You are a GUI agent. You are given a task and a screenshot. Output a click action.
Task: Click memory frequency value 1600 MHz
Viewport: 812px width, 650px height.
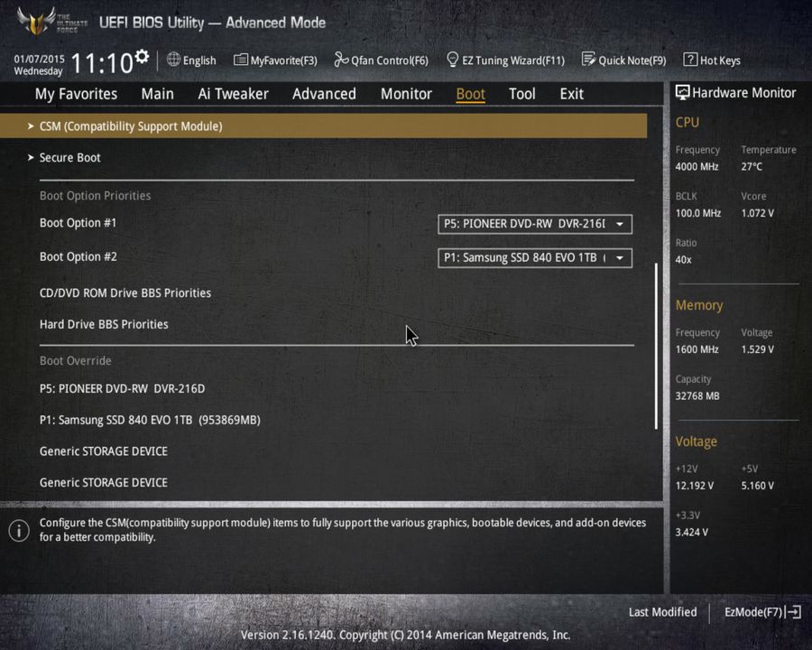[697, 349]
